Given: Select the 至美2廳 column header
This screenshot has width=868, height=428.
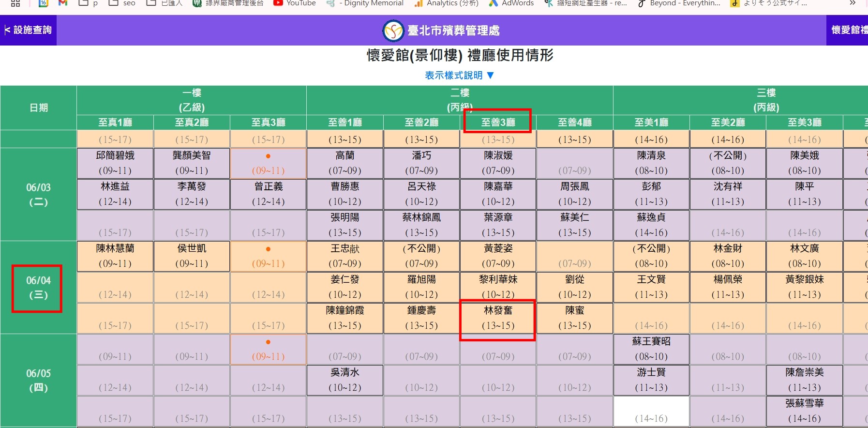Looking at the screenshot, I should 728,122.
